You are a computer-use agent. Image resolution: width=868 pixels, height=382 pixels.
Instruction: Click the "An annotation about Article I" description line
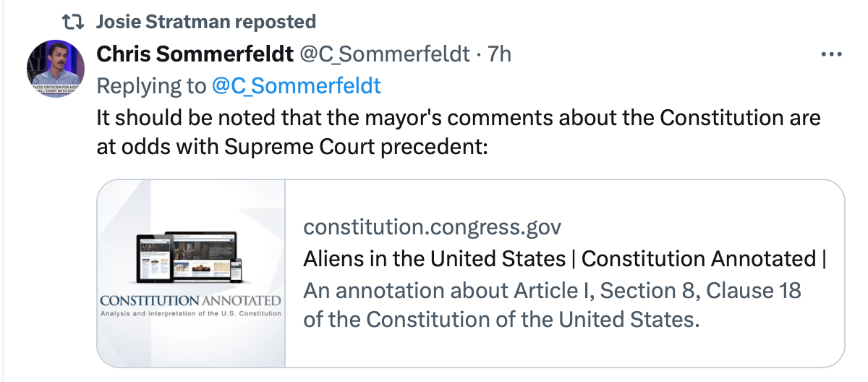coord(552,290)
